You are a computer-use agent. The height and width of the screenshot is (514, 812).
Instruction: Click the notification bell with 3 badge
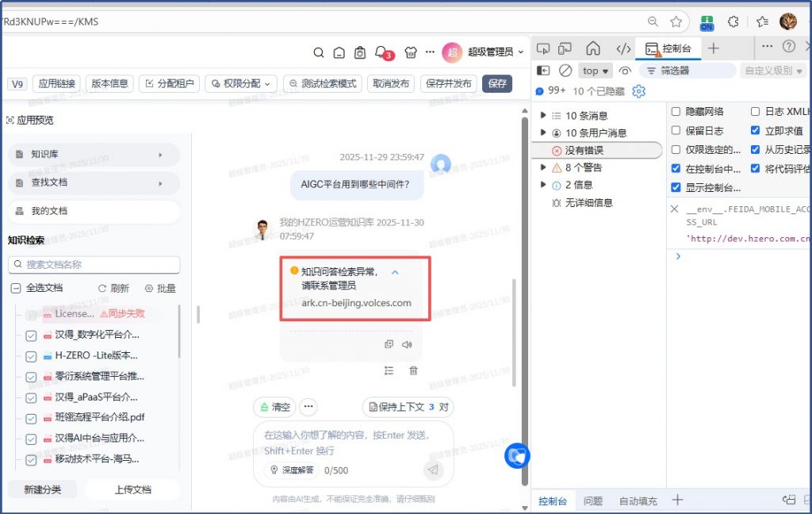click(x=383, y=52)
